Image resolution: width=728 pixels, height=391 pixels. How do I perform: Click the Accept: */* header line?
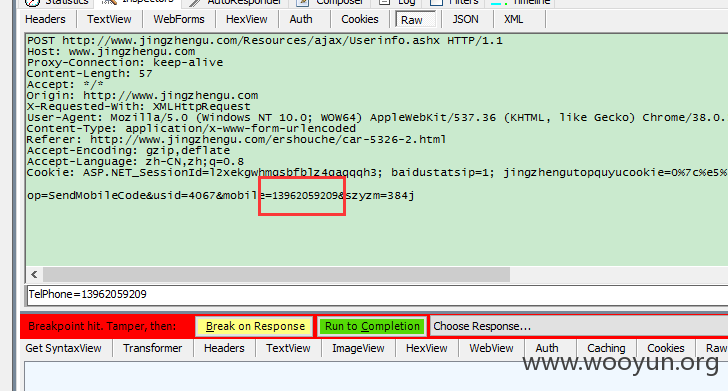pos(65,85)
